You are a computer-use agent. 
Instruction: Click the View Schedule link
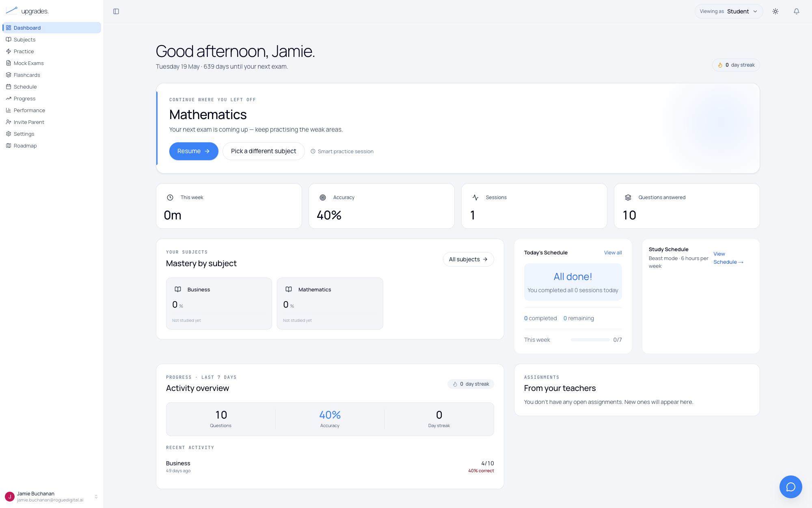[x=728, y=258]
